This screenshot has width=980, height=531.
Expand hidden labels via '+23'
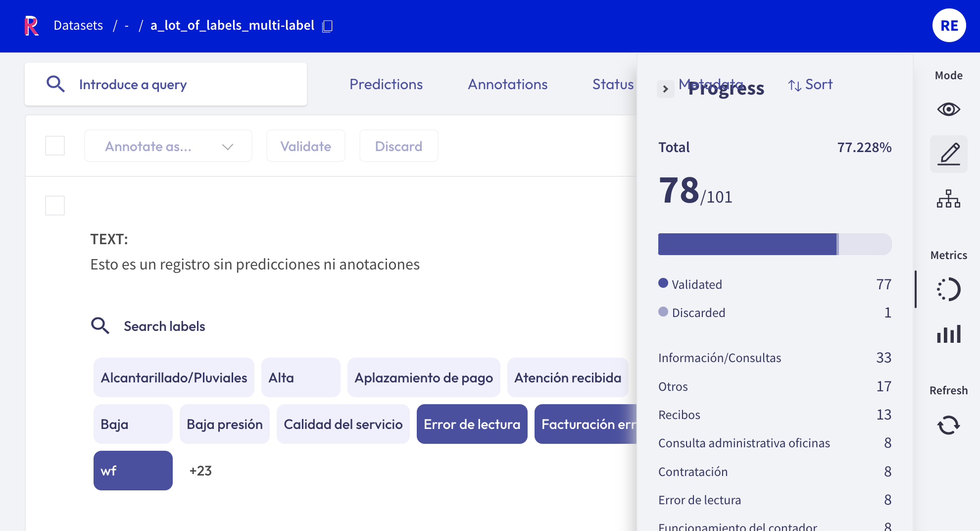tap(200, 471)
